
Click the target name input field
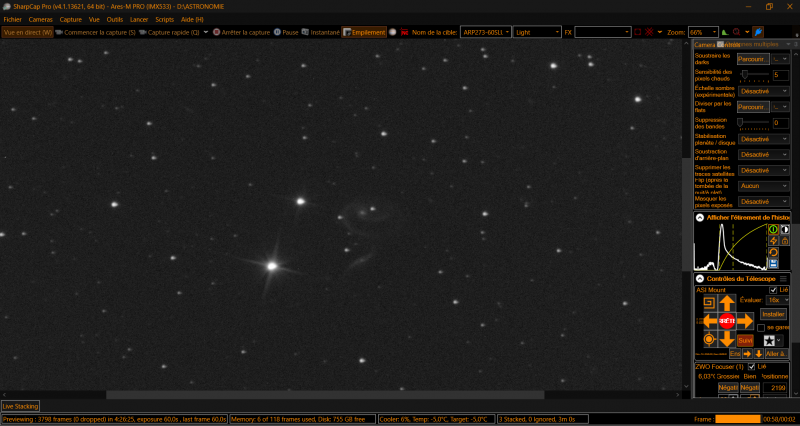tap(485, 32)
